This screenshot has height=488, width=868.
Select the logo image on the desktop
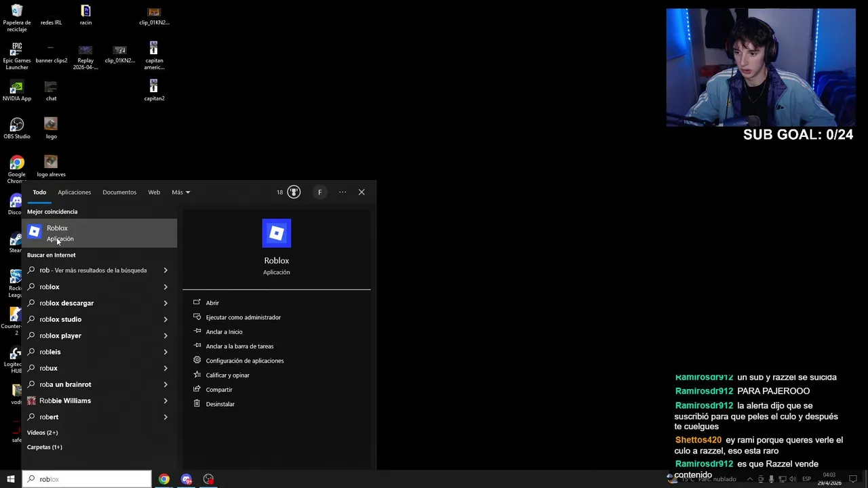(x=51, y=129)
